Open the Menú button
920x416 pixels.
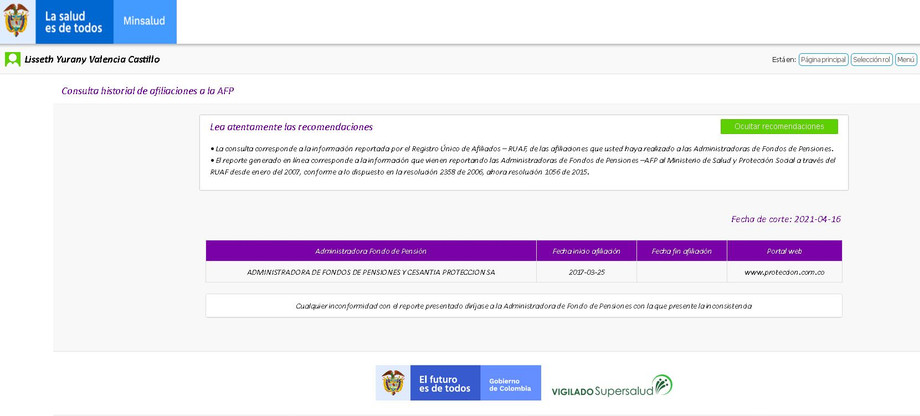[905, 60]
